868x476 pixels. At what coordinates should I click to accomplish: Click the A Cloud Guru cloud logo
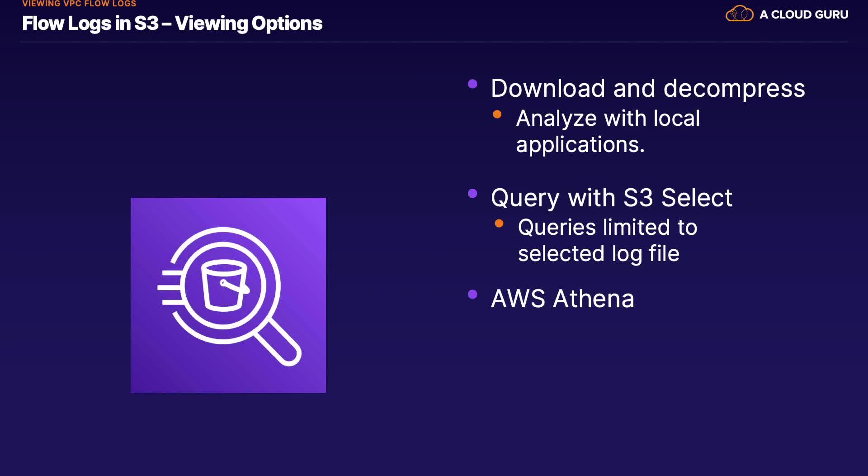(739, 14)
